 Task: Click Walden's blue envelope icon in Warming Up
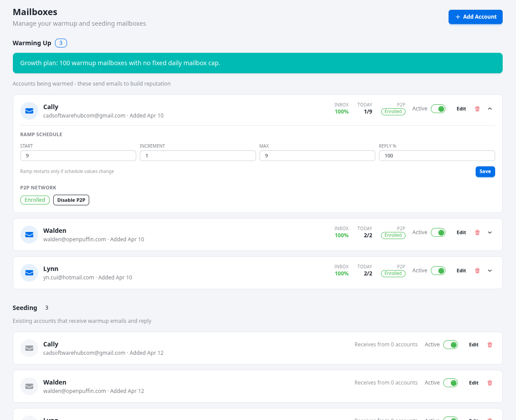29,235
